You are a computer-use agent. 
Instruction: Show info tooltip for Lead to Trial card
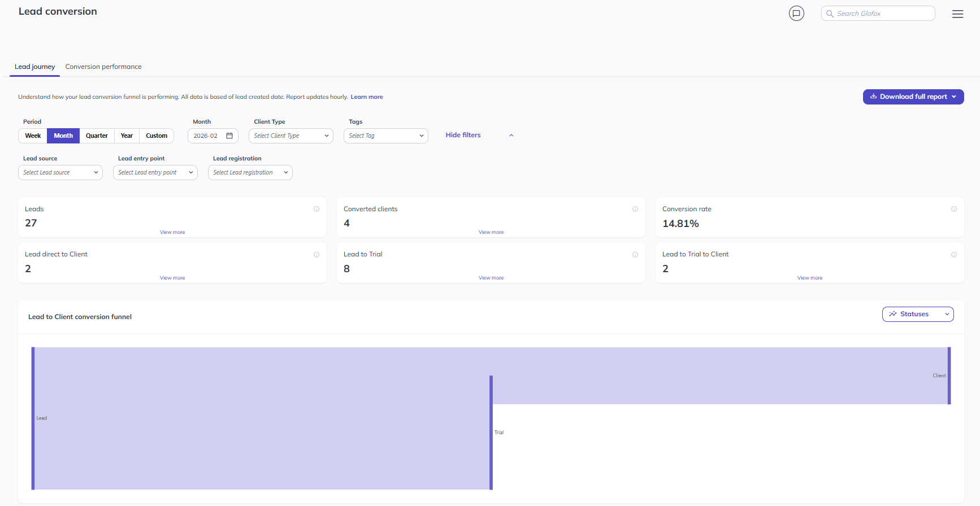click(635, 255)
